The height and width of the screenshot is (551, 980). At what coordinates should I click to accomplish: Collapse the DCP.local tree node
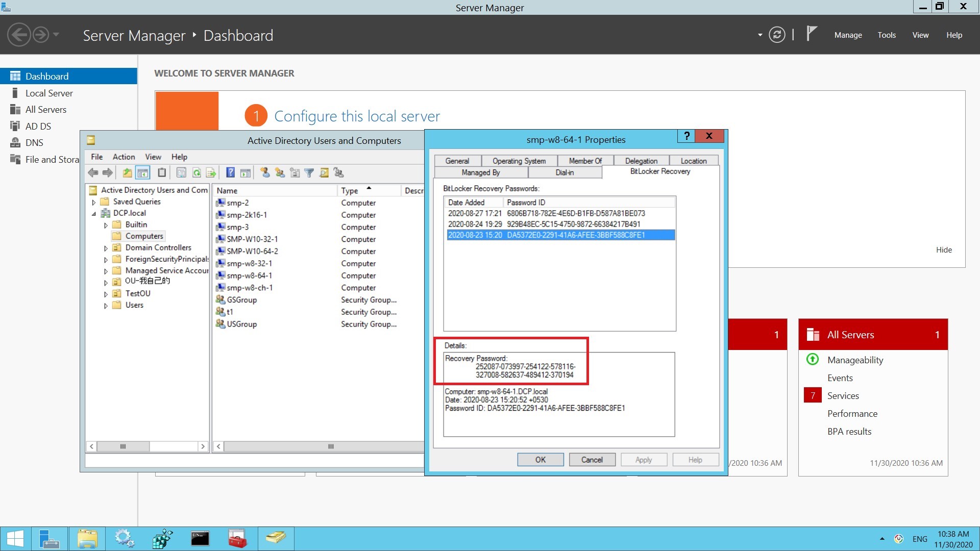[x=94, y=214]
